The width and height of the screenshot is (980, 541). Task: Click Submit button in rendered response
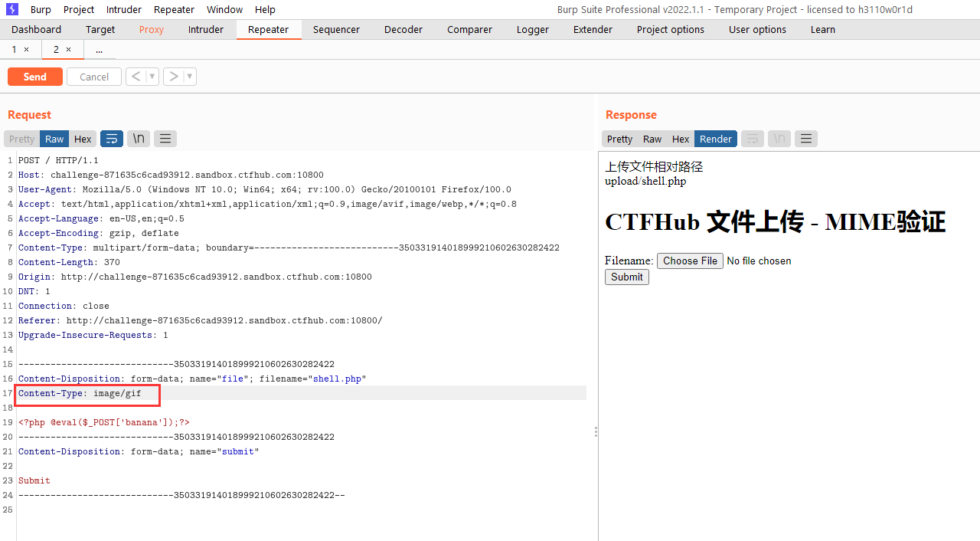pos(627,277)
